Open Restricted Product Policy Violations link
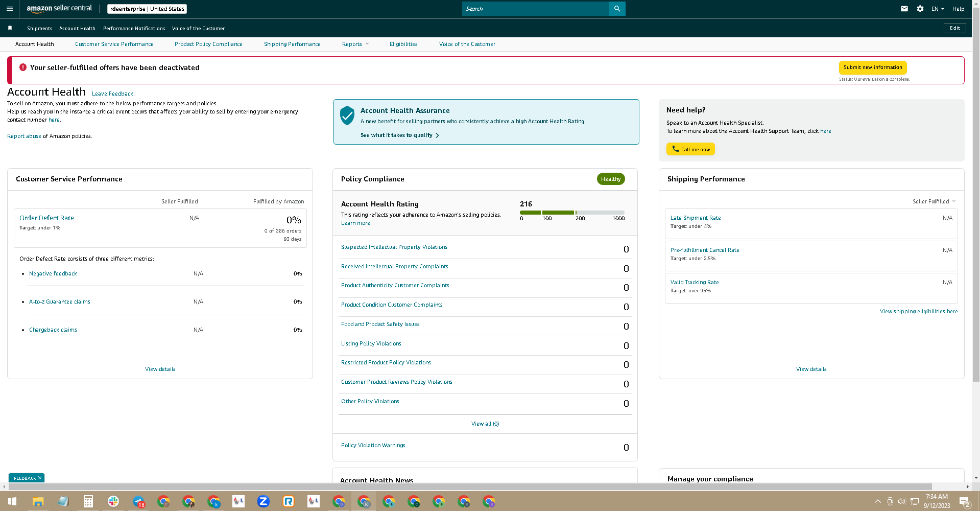980x511 pixels. click(386, 363)
